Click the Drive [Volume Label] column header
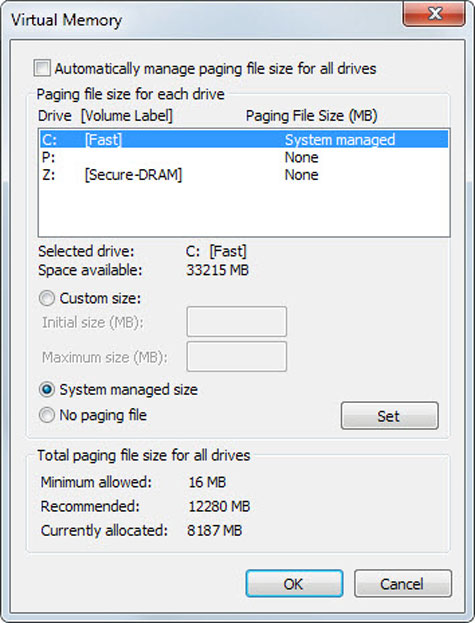This screenshot has height=623, width=475. (105, 116)
